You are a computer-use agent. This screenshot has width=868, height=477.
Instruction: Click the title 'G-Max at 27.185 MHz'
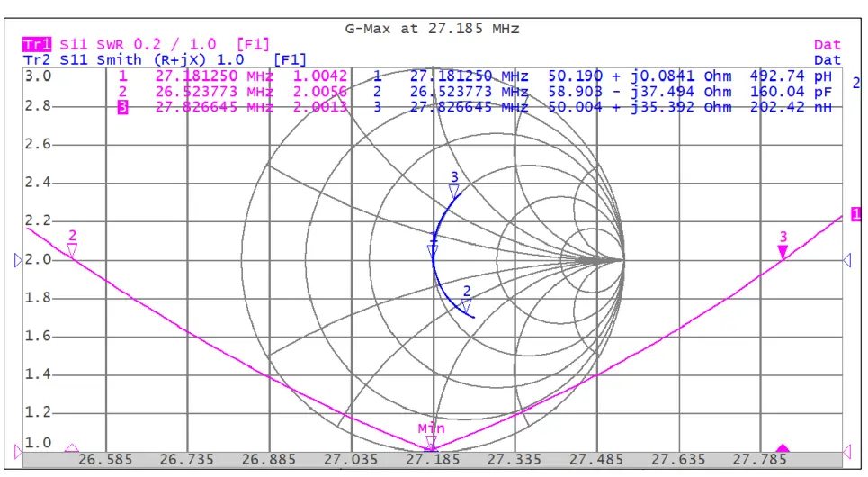(433, 29)
